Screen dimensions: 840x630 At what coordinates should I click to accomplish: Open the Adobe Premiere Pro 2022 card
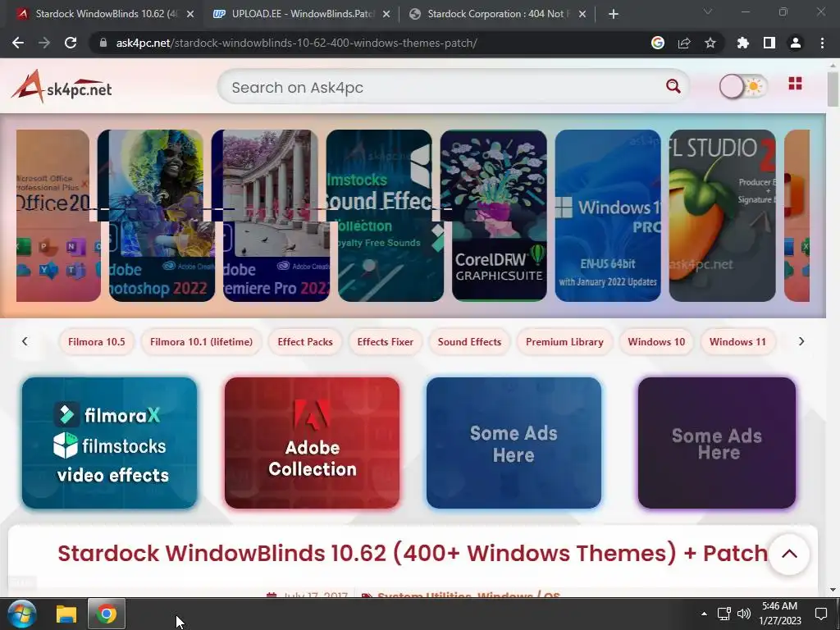pos(271,216)
